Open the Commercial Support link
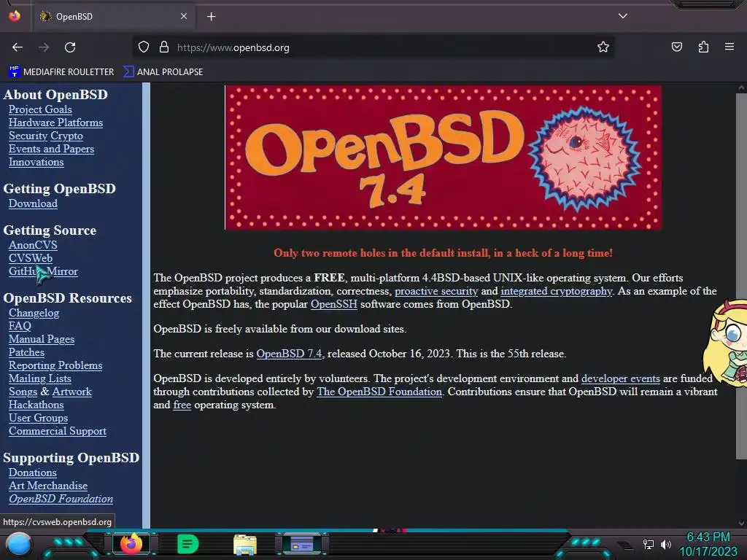Image resolution: width=747 pixels, height=560 pixels. coord(58,431)
